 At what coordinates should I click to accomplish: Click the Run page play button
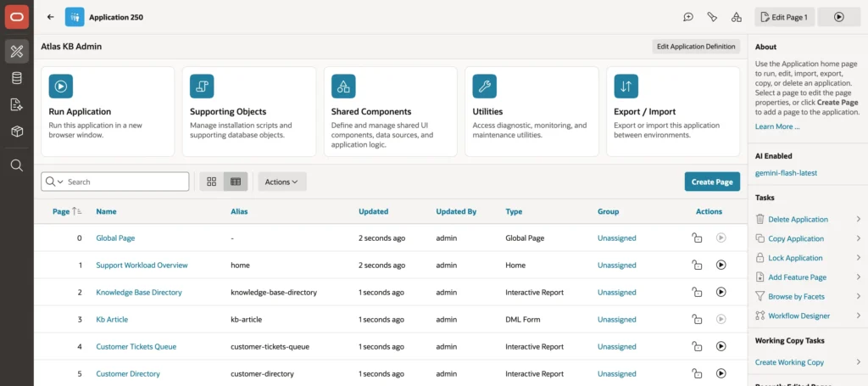click(838, 17)
